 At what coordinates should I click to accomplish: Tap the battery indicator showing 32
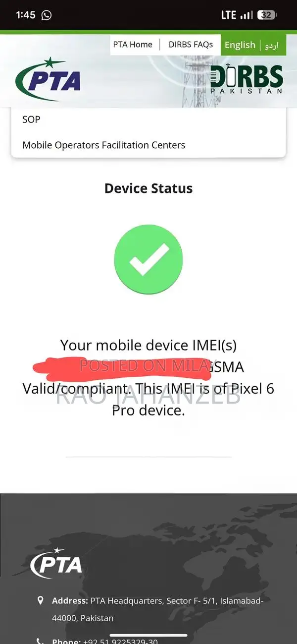tap(267, 15)
